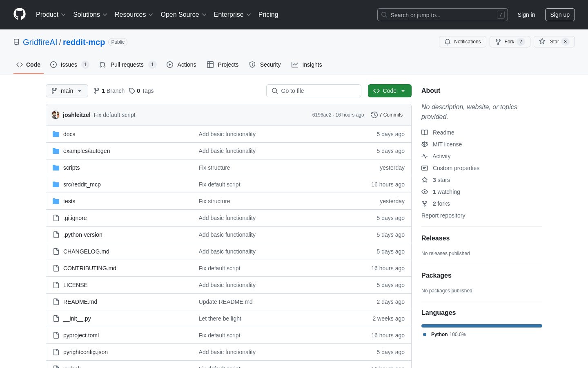Click the examples/autogen folder icon
The image size is (588, 368).
(x=56, y=151)
